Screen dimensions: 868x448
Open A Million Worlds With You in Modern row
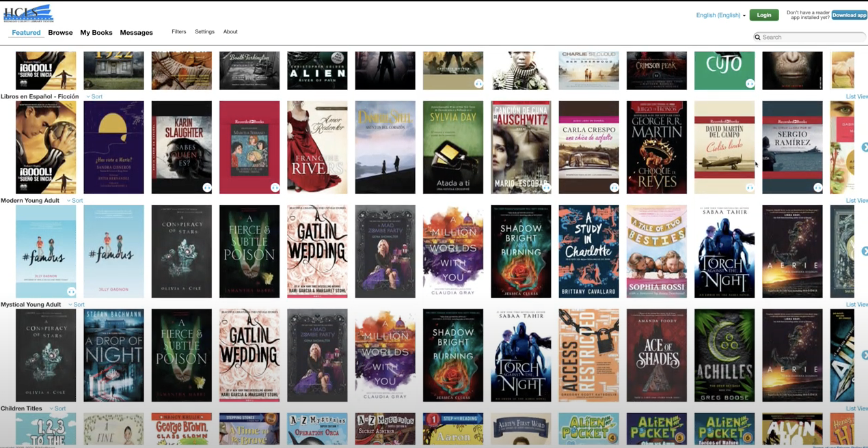click(x=453, y=251)
